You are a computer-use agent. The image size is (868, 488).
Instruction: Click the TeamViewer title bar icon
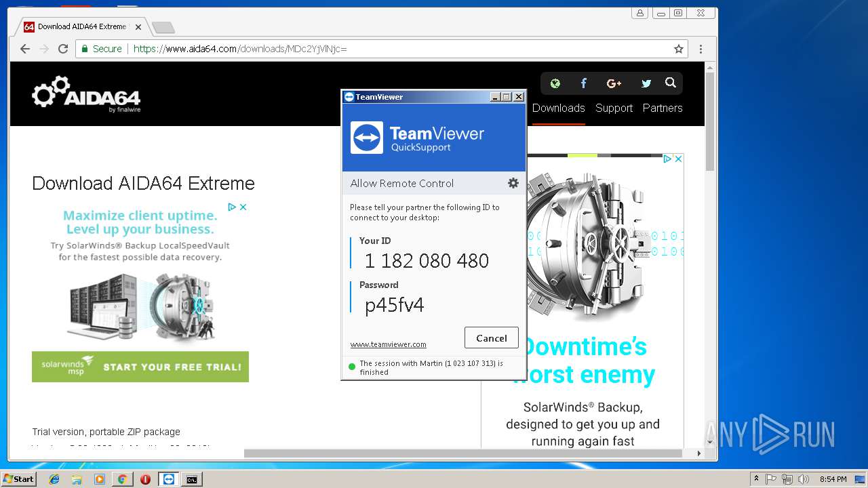click(x=349, y=97)
